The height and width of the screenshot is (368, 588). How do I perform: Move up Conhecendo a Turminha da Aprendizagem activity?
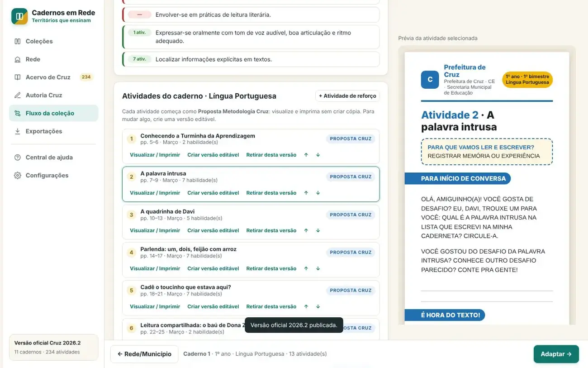click(x=306, y=155)
